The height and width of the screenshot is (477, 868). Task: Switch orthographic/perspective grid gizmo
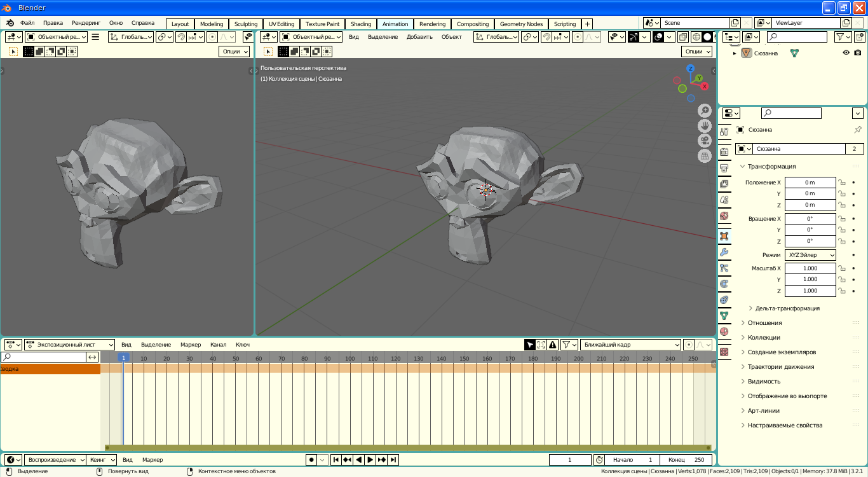pyautogui.click(x=704, y=156)
